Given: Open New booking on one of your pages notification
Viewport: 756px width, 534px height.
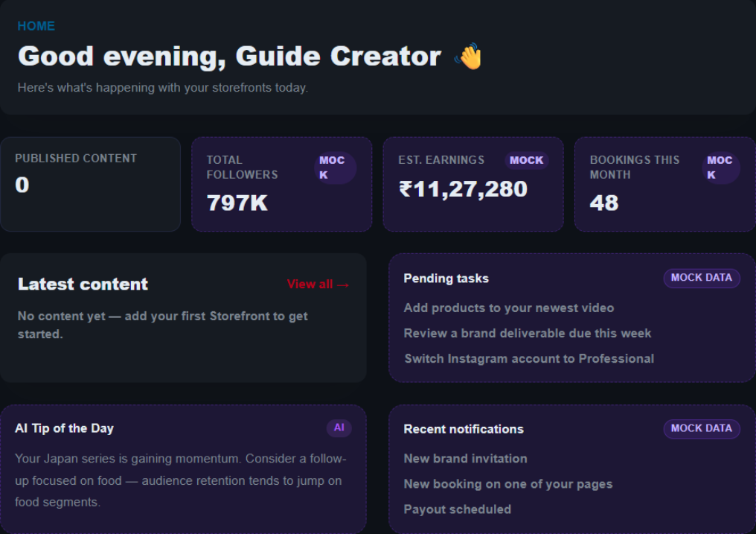Looking at the screenshot, I should pyautogui.click(x=508, y=484).
